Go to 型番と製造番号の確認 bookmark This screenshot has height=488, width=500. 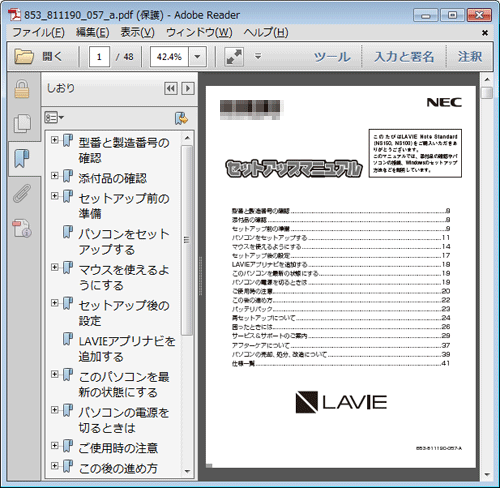pyautogui.click(x=124, y=150)
